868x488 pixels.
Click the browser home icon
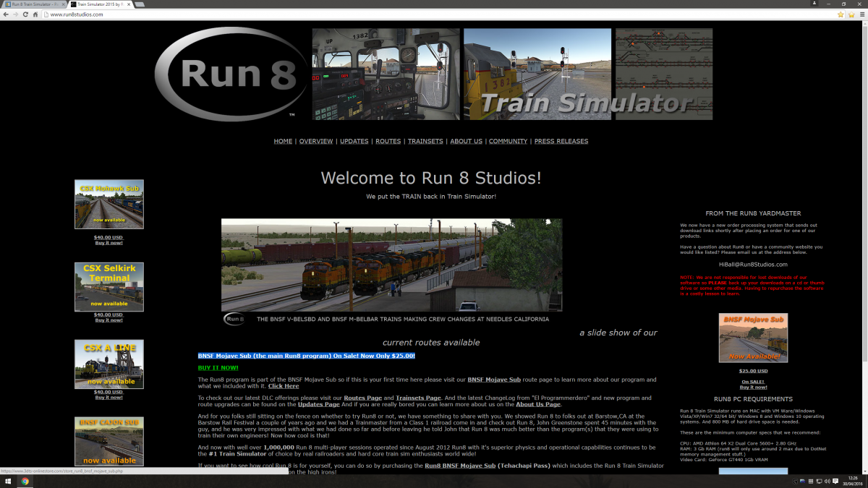click(x=35, y=14)
